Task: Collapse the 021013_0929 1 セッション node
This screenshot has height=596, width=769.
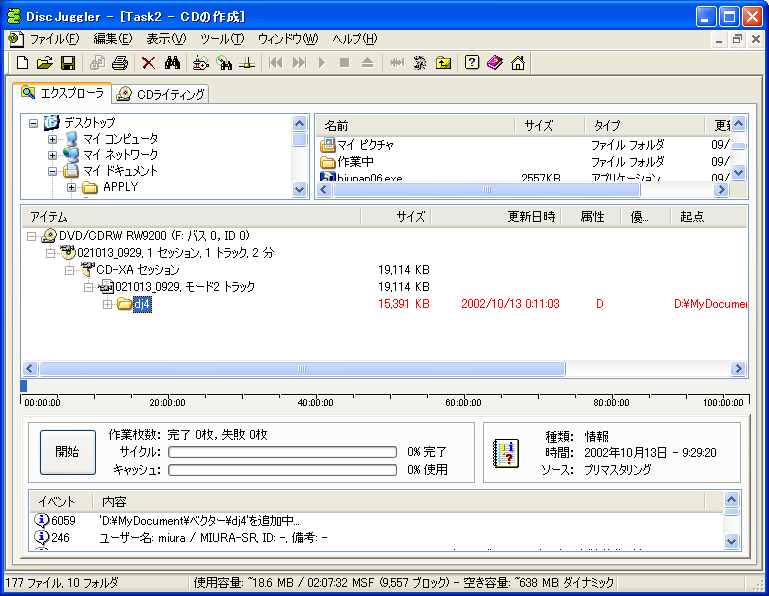Action: point(50,254)
